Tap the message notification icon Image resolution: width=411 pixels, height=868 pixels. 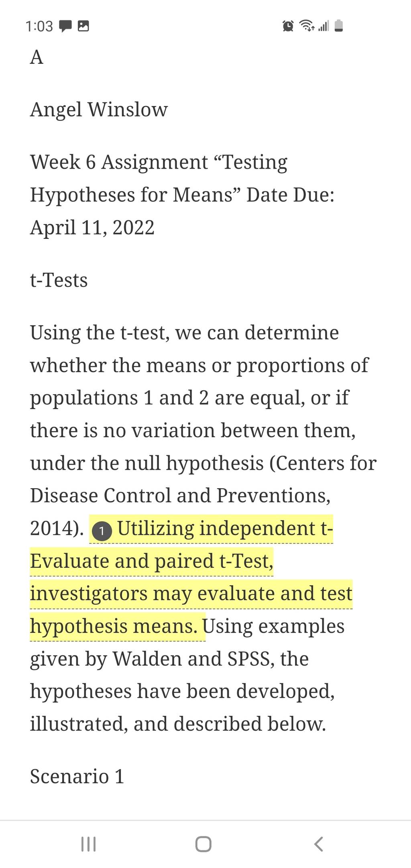coord(65,26)
